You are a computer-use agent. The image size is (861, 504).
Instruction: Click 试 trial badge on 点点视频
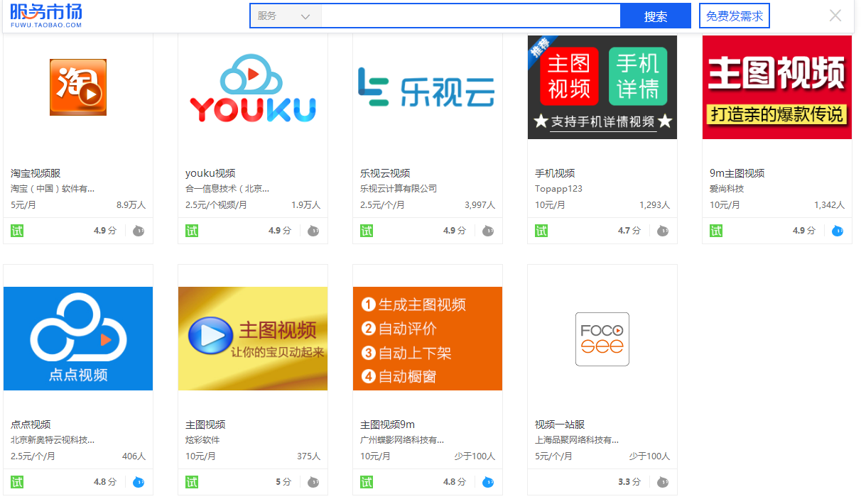[17, 482]
